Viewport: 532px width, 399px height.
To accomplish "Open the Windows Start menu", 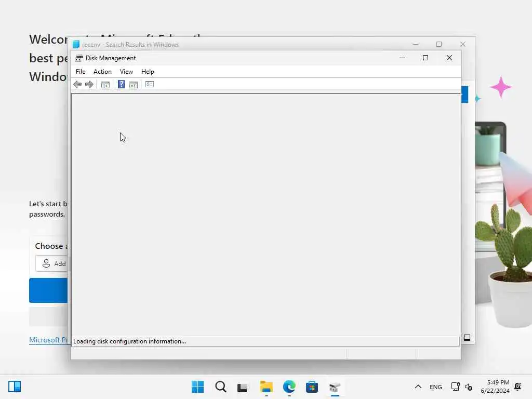I will click(198, 387).
